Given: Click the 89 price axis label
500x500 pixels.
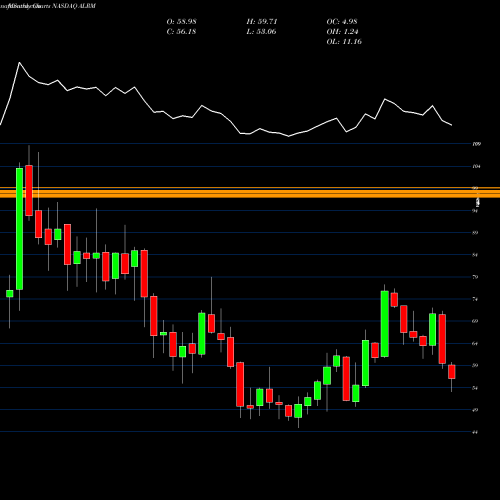Looking at the screenshot, I should [475, 233].
